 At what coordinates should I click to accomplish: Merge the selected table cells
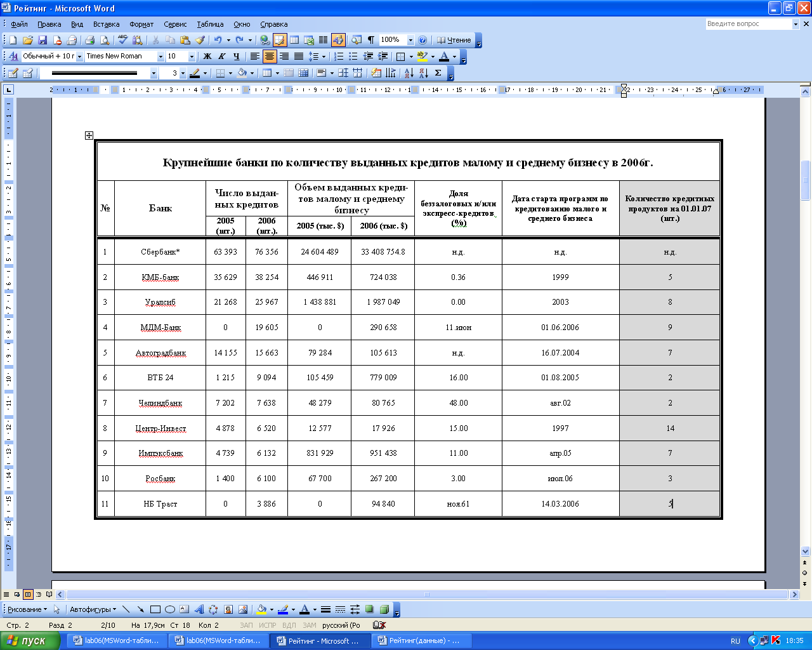(x=289, y=73)
